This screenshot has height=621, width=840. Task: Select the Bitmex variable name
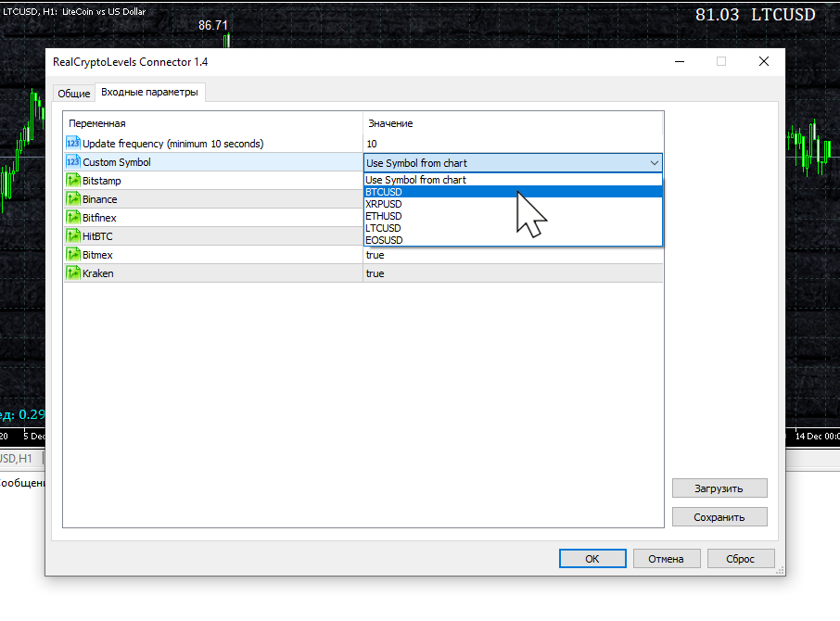tap(97, 255)
